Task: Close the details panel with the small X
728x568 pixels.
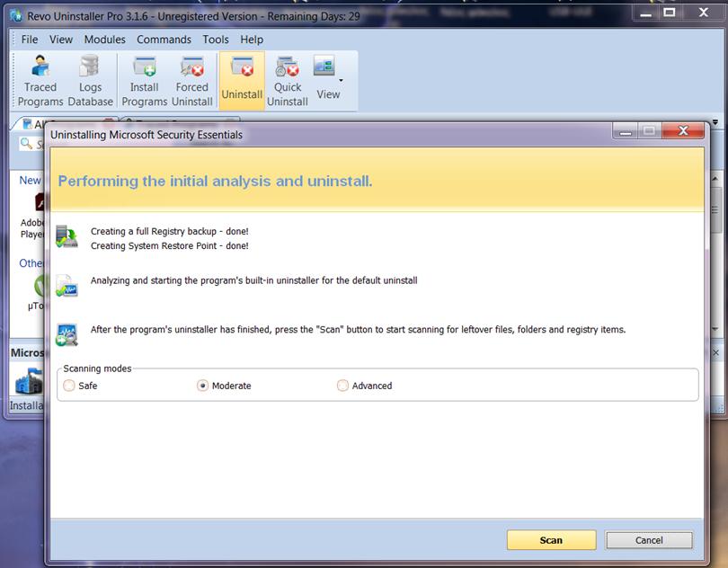Action: (716, 353)
